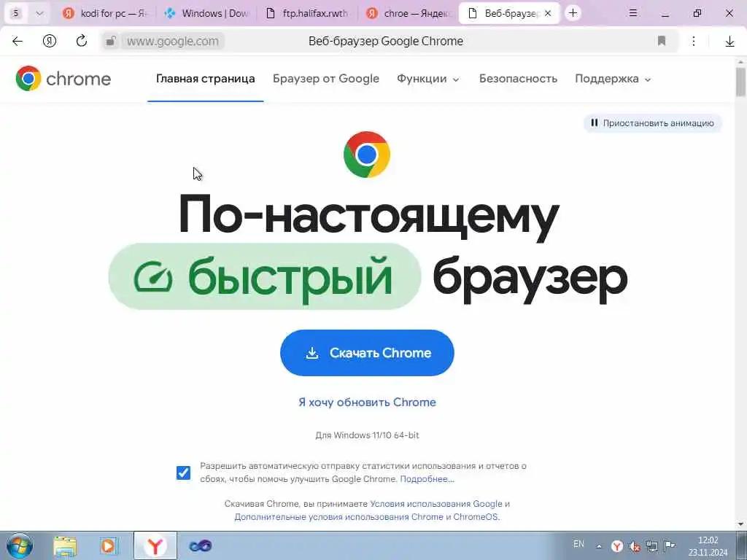Click the tab counter showing 5
Image resolution: width=747 pixels, height=560 pixels.
(x=16, y=13)
